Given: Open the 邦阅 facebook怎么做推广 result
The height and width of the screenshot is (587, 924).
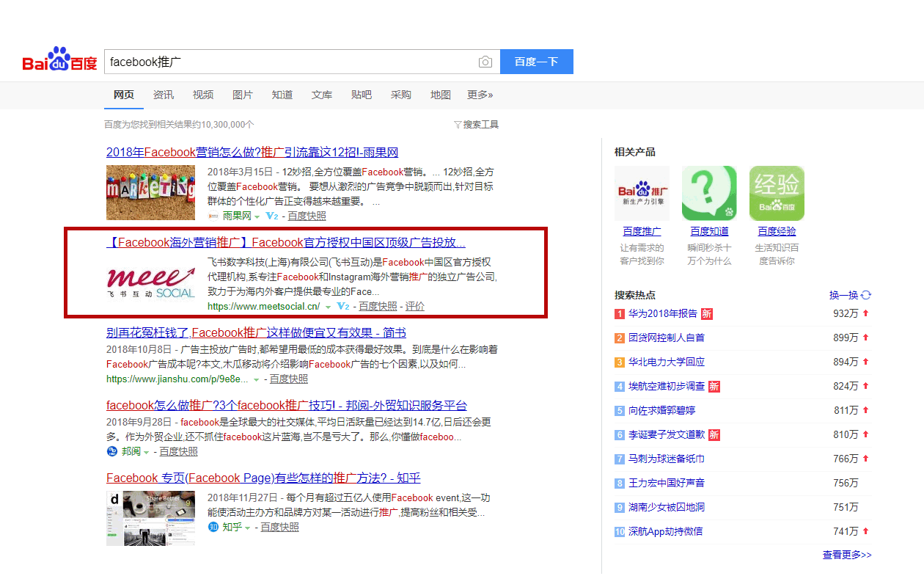Looking at the screenshot, I should coord(287,405).
